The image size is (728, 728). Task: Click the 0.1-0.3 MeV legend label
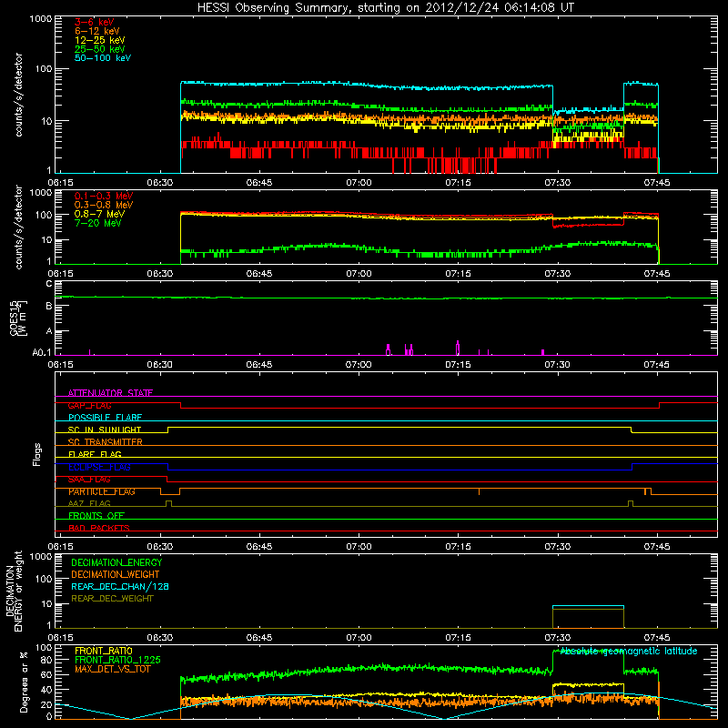[104, 196]
